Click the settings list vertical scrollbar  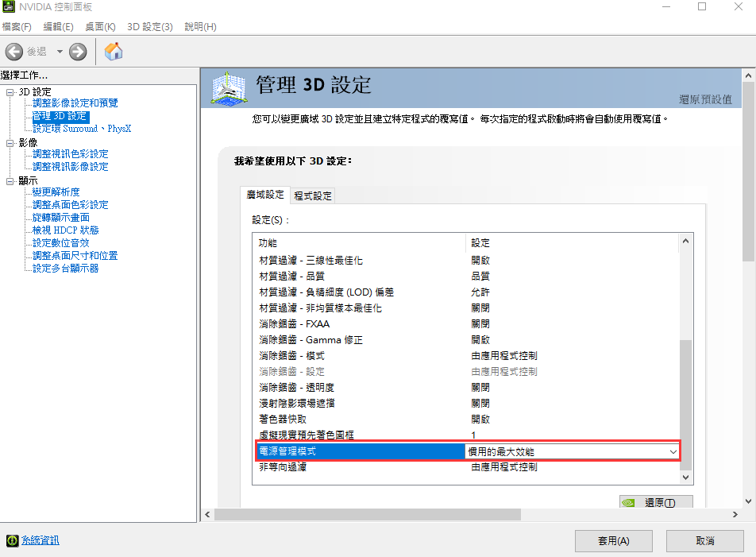(x=687, y=405)
